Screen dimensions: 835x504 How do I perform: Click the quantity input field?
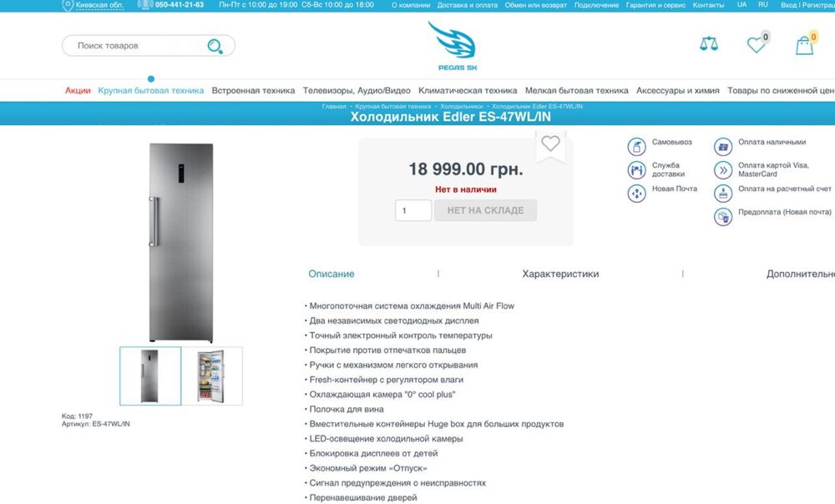pos(413,210)
